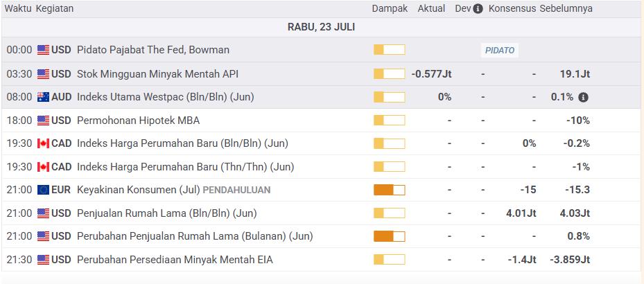The image size is (644, 284).
Task: Open Stok Mingguan Minyak Mentah API event
Action: tap(158, 74)
